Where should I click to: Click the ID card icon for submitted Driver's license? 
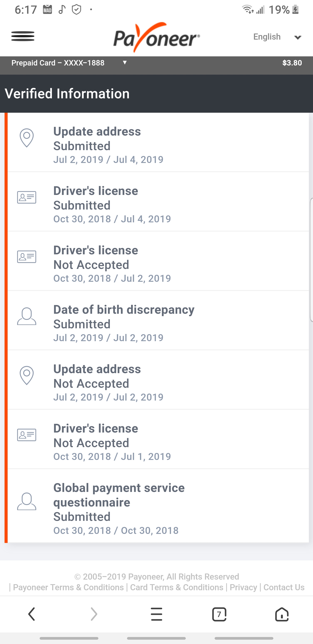pyautogui.click(x=27, y=197)
